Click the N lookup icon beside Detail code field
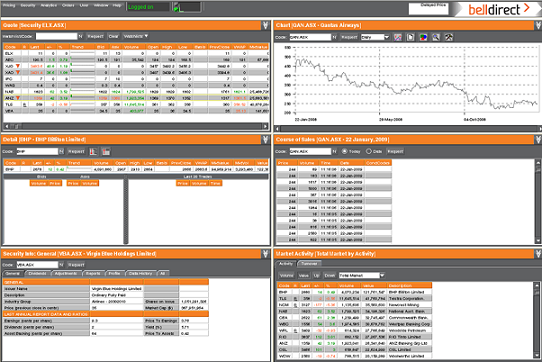Image resolution: width=542 pixels, height=362 pixels. [x=61, y=151]
